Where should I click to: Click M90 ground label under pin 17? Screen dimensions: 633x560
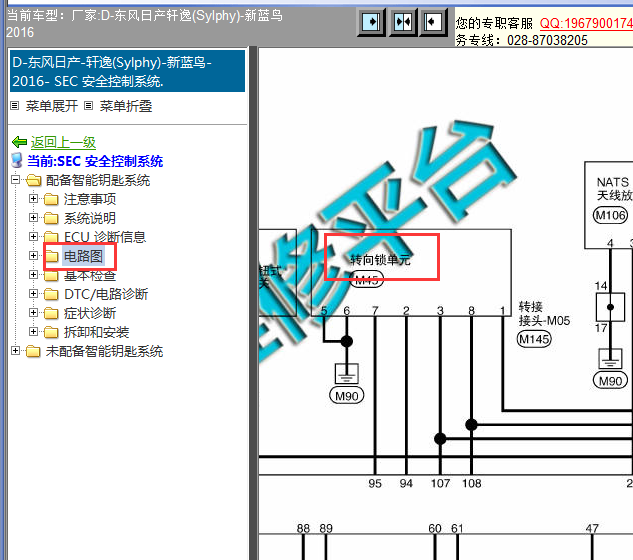click(x=610, y=381)
